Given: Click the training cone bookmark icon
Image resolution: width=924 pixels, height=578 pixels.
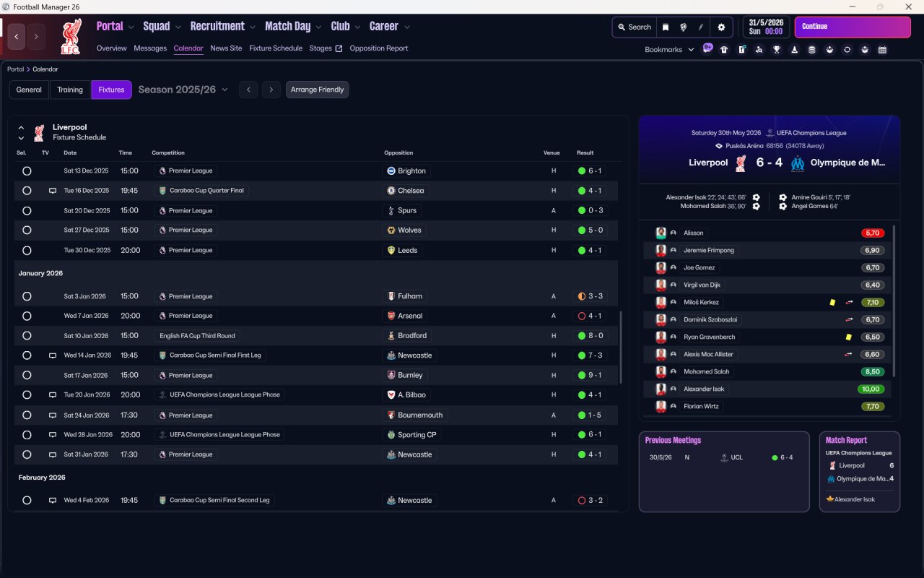Looking at the screenshot, I should click(x=794, y=50).
